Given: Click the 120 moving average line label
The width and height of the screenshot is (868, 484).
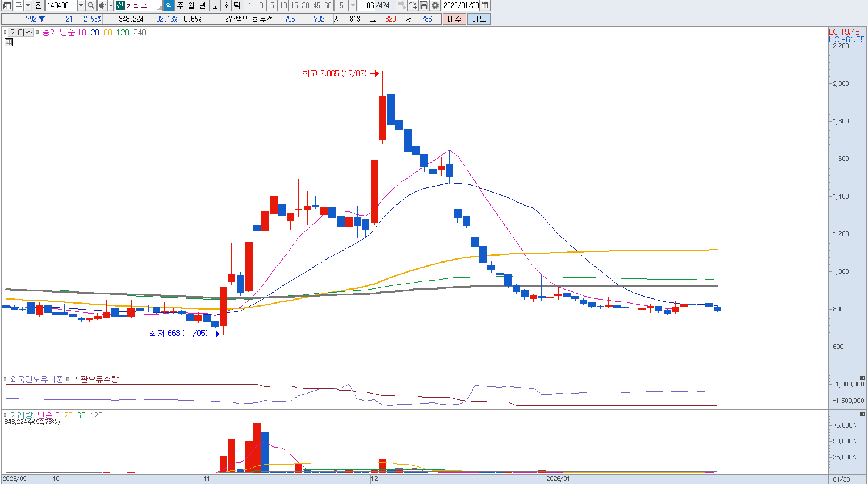Looking at the screenshot, I should pos(123,32).
